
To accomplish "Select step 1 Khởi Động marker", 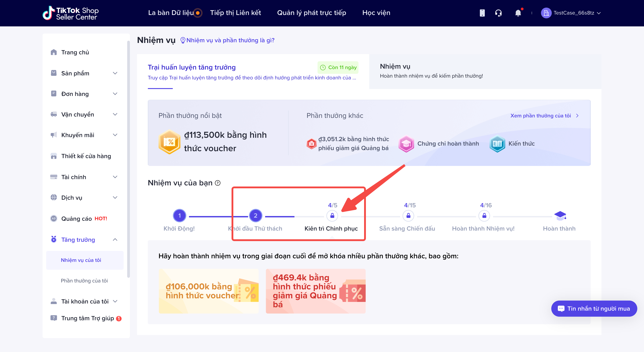I will pos(179,215).
